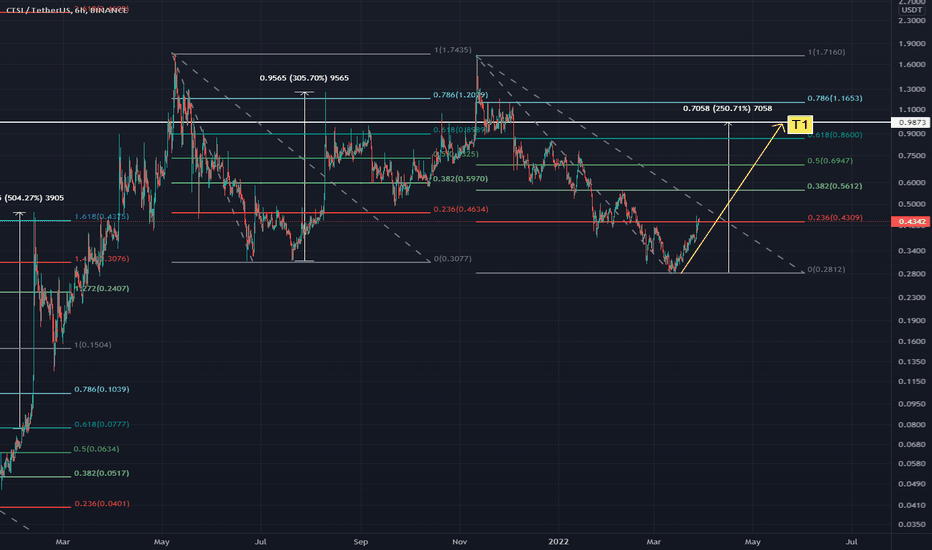Click the CTSI / TetherUS chart title
The width and height of the screenshot is (932, 550).
tap(67, 11)
